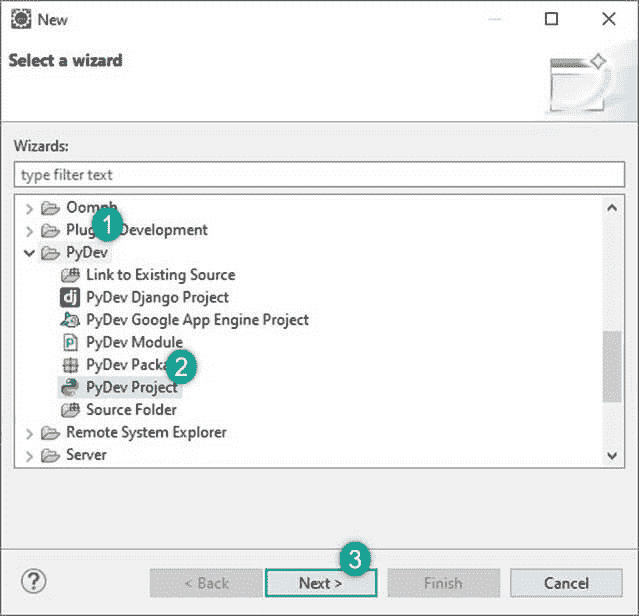Select Source Folder wizard

pyautogui.click(x=131, y=410)
